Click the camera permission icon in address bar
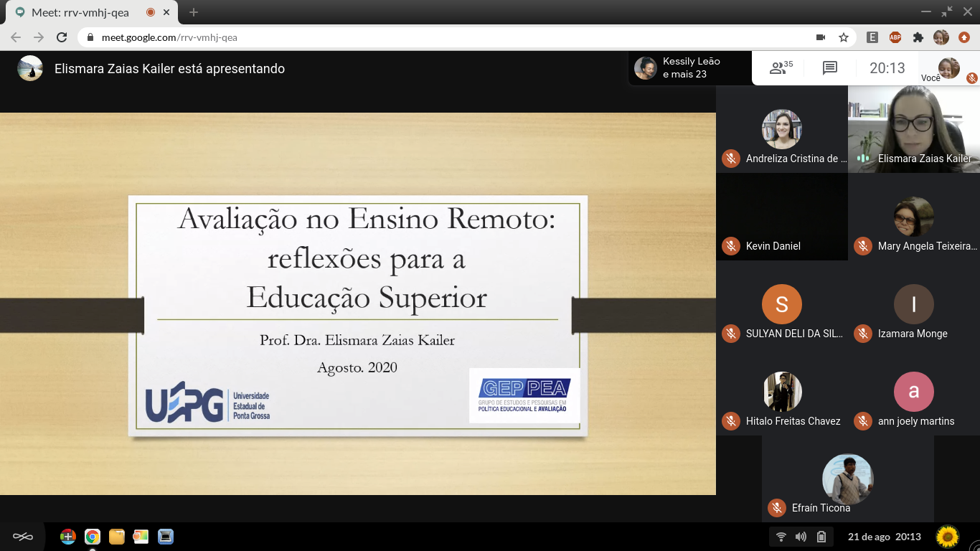The width and height of the screenshot is (980, 551). (821, 37)
